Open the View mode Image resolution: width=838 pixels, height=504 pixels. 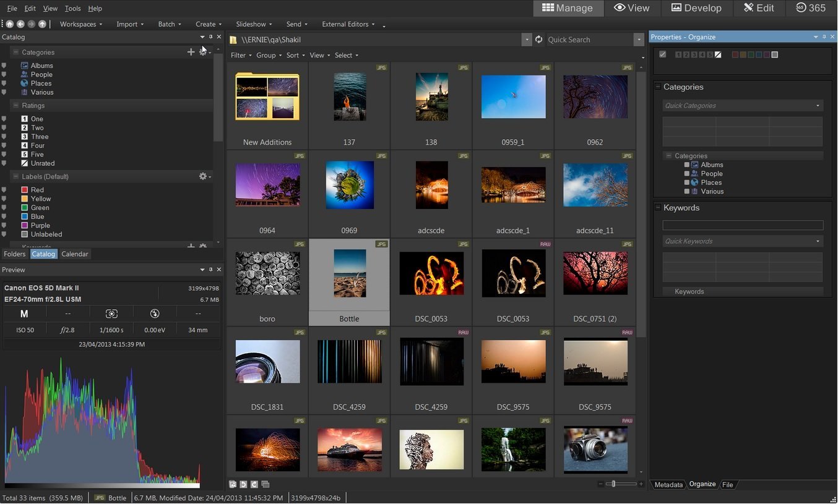pos(632,8)
